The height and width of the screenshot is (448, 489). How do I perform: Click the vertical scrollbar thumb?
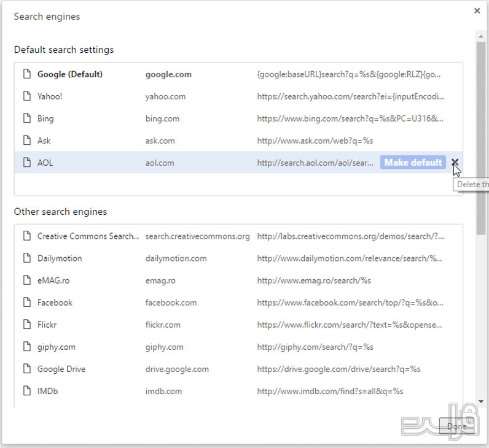click(x=481, y=138)
